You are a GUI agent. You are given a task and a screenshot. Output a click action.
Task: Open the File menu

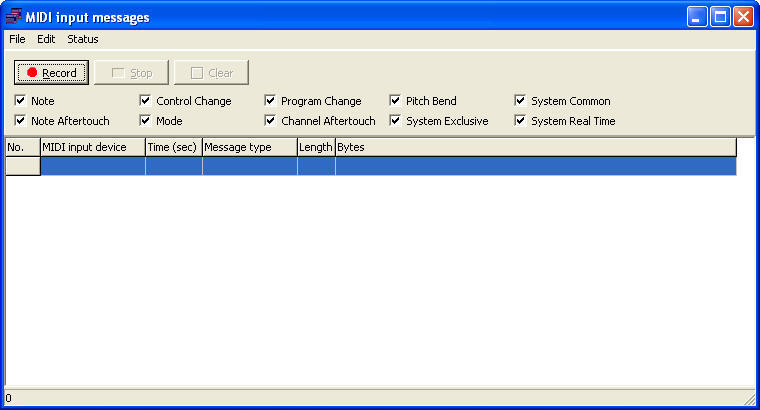17,39
